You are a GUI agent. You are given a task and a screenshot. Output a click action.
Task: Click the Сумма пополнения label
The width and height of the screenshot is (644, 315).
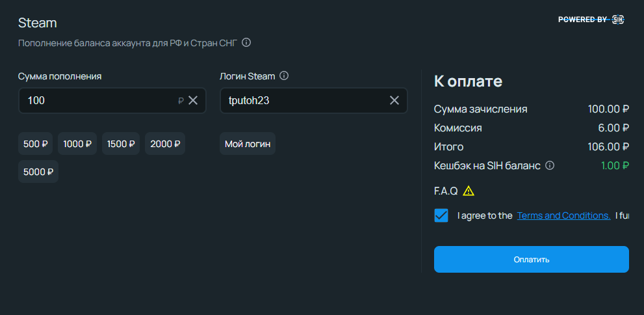tap(60, 76)
